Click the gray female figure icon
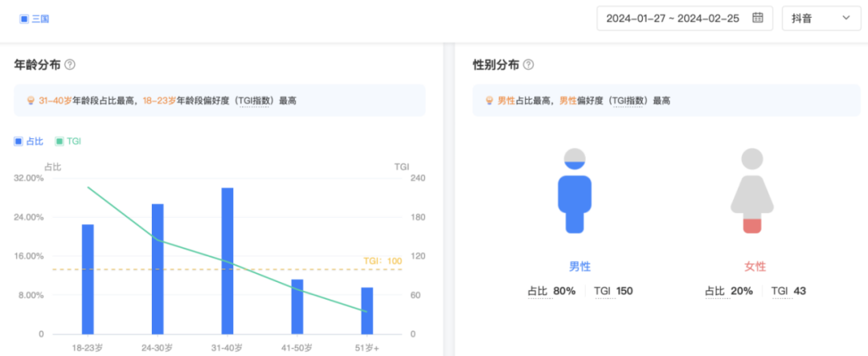 [751, 191]
